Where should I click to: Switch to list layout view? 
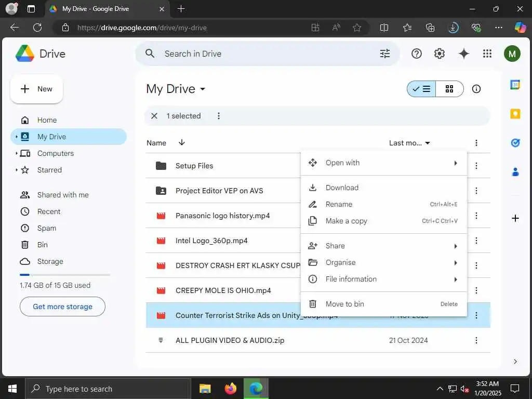421,89
